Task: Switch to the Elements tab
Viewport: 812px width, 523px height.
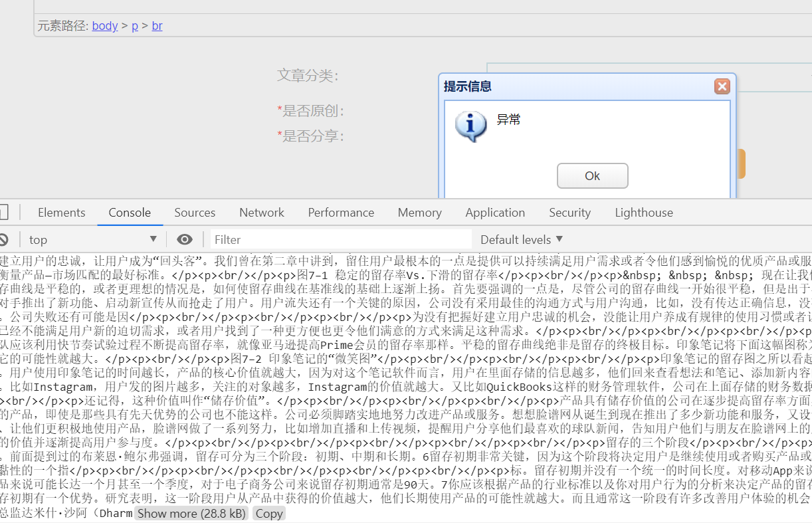Action: point(61,212)
